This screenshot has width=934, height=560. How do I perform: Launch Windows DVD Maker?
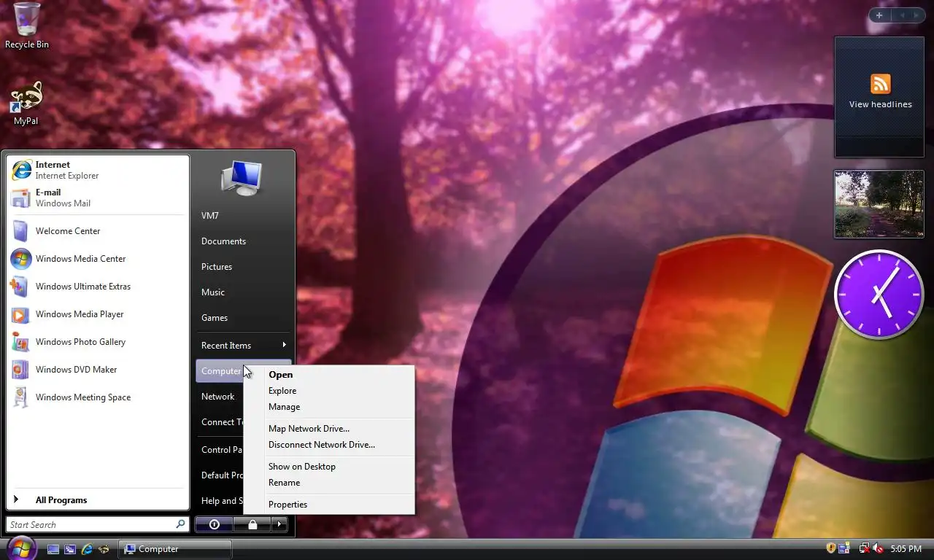[97, 370]
